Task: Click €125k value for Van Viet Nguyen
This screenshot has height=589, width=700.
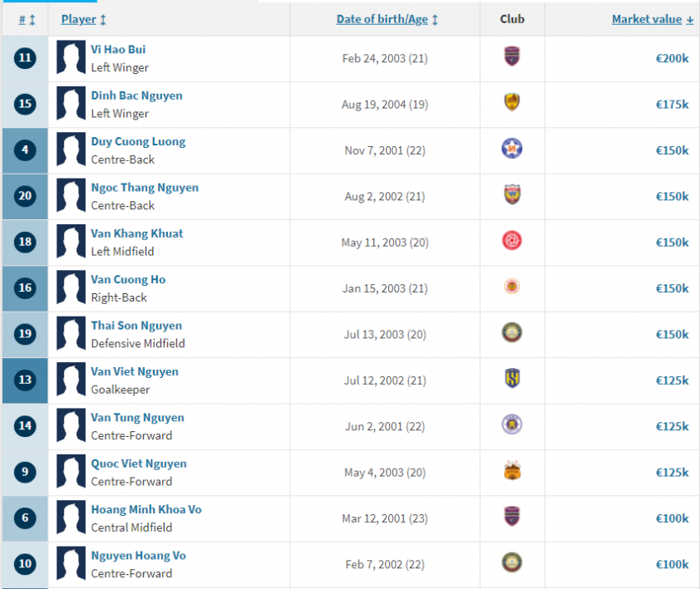Action: click(672, 380)
